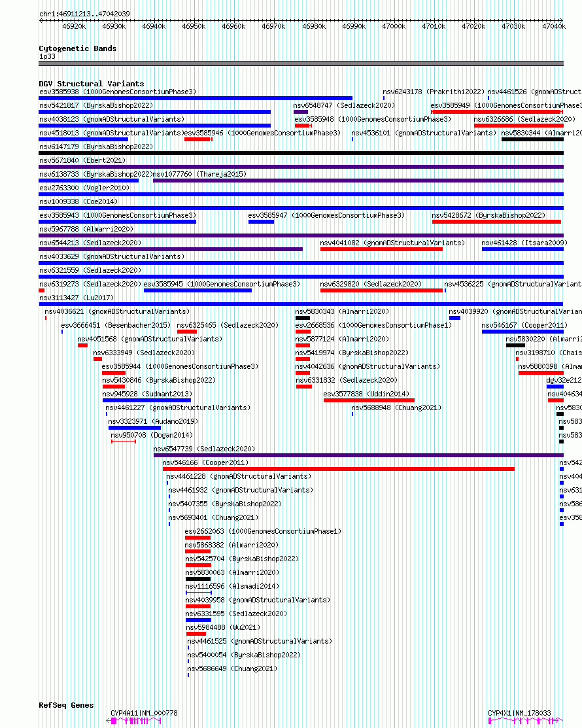582x728 pixels.
Task: Select nsv6326686 (Sedlazeck2020) label
Action: coord(524,119)
